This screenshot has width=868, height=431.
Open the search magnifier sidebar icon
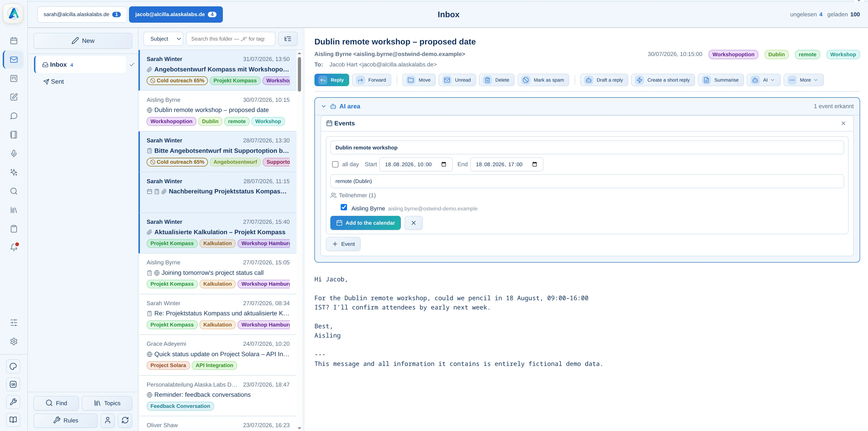[x=14, y=191]
